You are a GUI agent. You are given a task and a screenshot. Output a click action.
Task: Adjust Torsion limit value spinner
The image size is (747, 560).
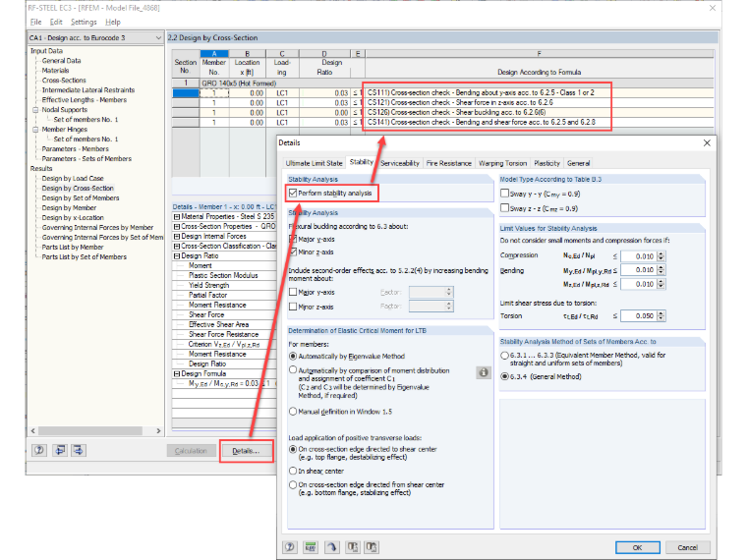pyautogui.click(x=661, y=315)
